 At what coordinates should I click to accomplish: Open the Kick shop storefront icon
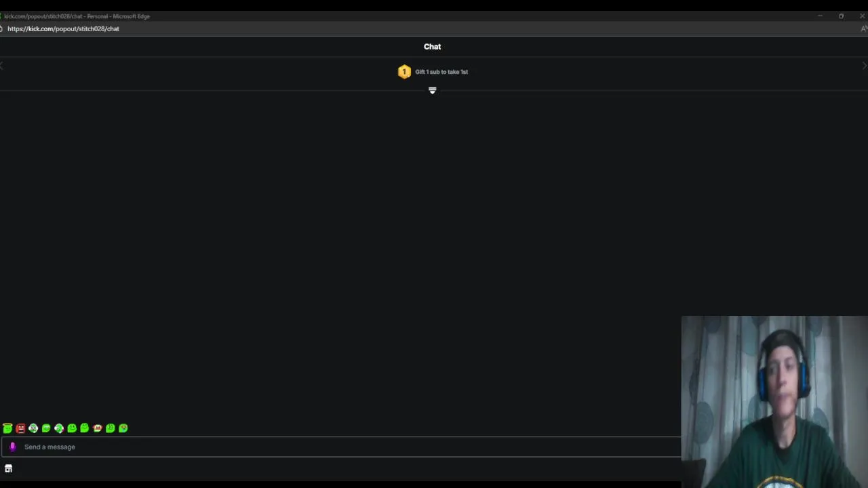coord(8,468)
